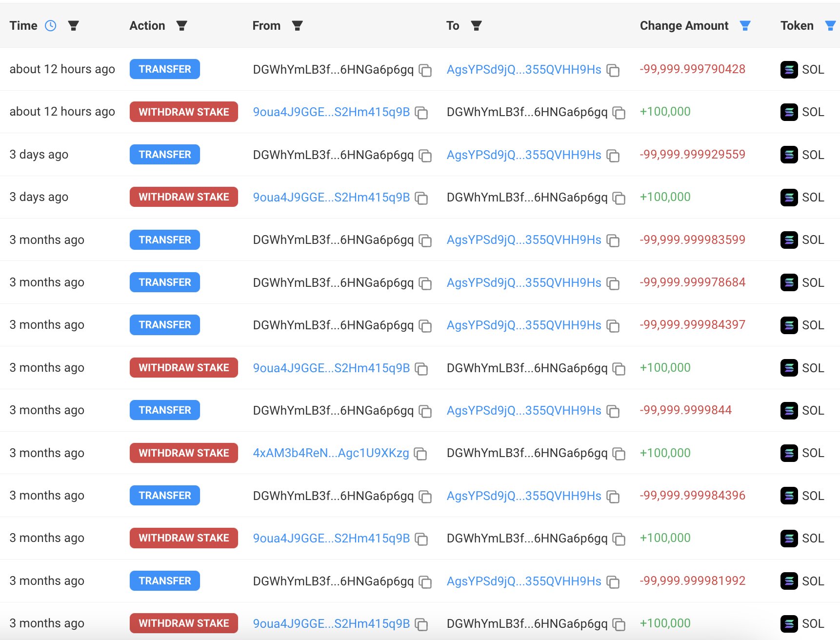Click WITHDRAW STAKE badge in 4xAM3b4ReN row
Viewport: 840px width, 640px height.
(x=184, y=453)
